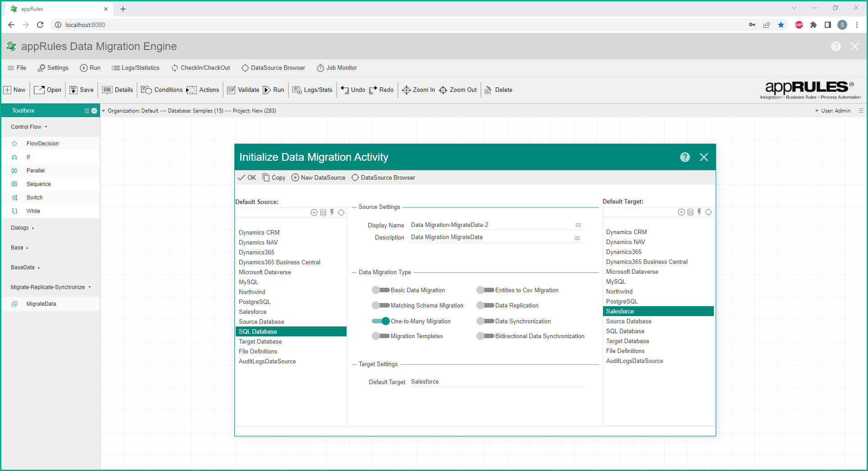
Task: Open DataSource Browser in the dialog
Action: (x=383, y=177)
